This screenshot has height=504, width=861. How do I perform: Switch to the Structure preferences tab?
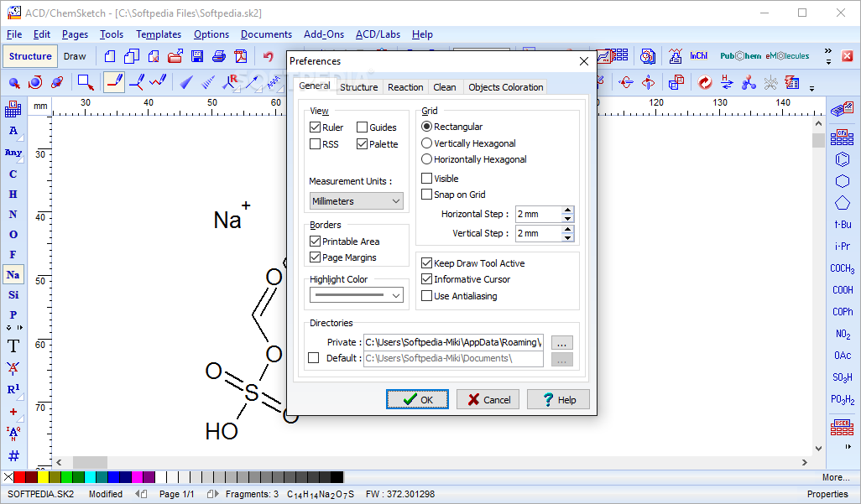[x=359, y=86]
